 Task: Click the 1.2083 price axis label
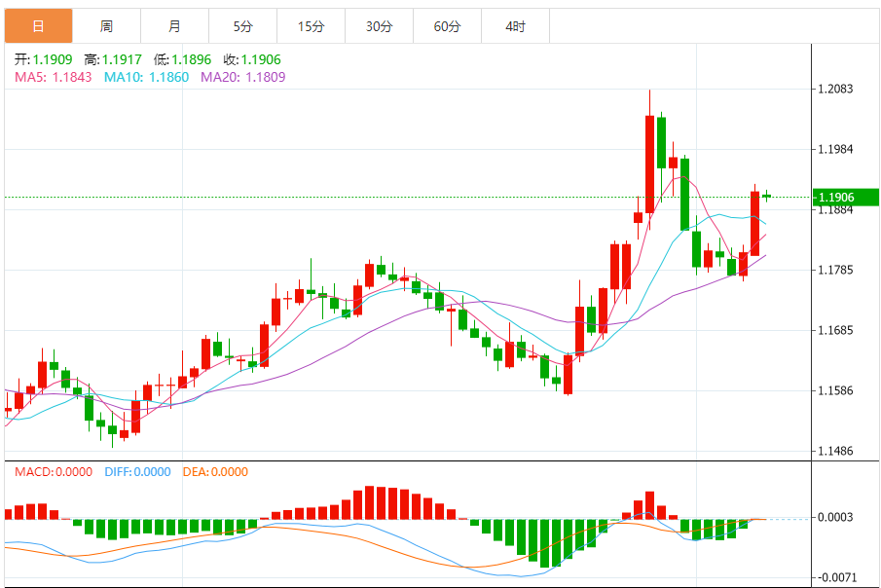tap(836, 90)
